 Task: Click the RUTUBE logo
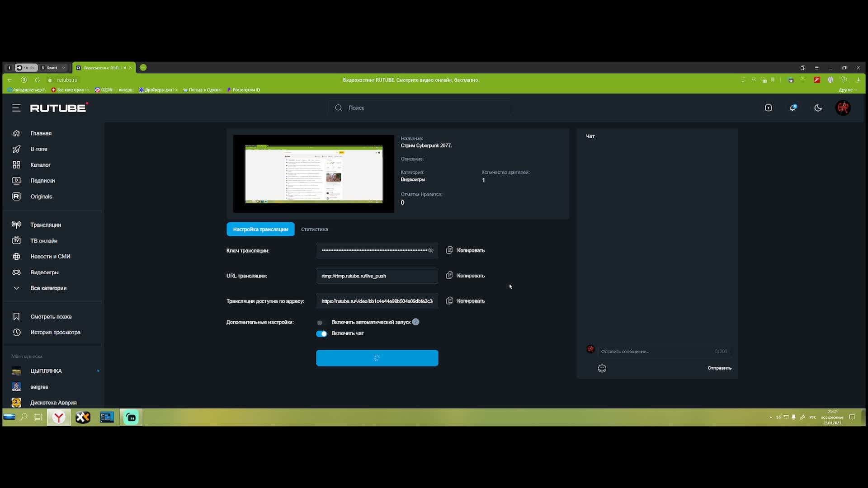pos(59,108)
